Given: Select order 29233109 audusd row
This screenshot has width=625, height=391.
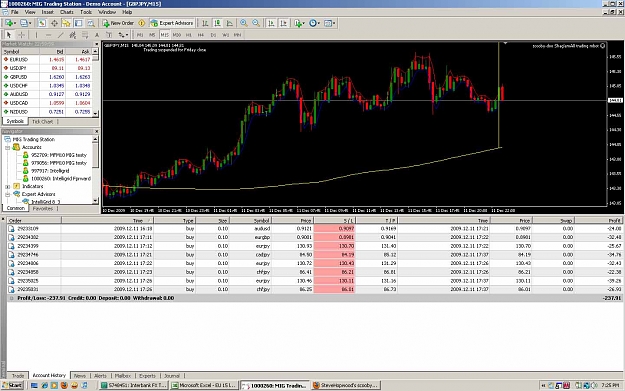Looking at the screenshot, I should click(x=315, y=229).
